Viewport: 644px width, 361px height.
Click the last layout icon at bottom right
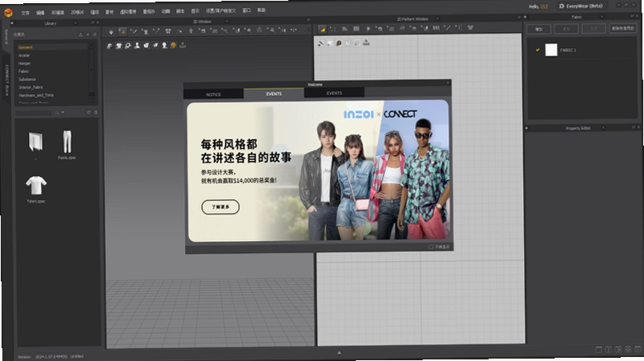638,349
